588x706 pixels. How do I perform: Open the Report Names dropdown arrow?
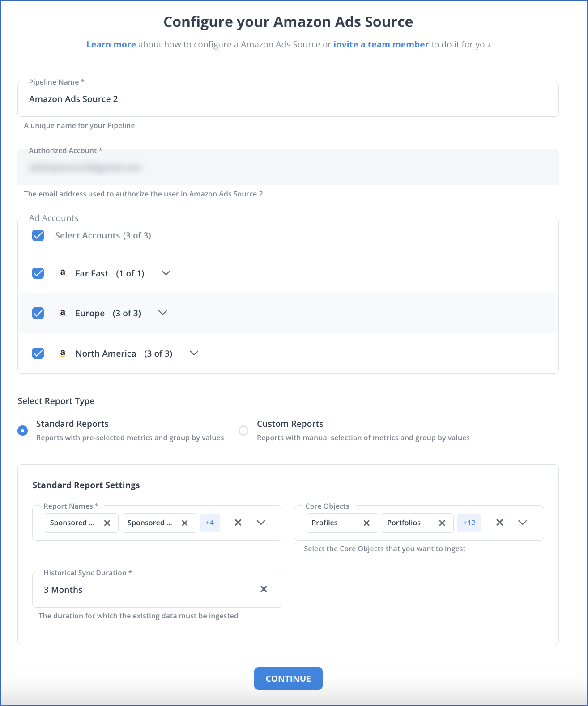click(261, 523)
